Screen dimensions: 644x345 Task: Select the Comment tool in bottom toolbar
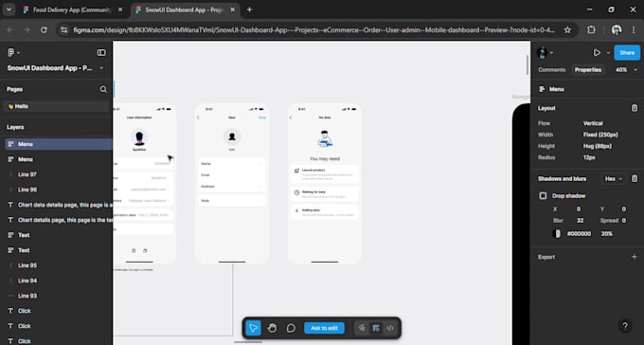point(291,328)
